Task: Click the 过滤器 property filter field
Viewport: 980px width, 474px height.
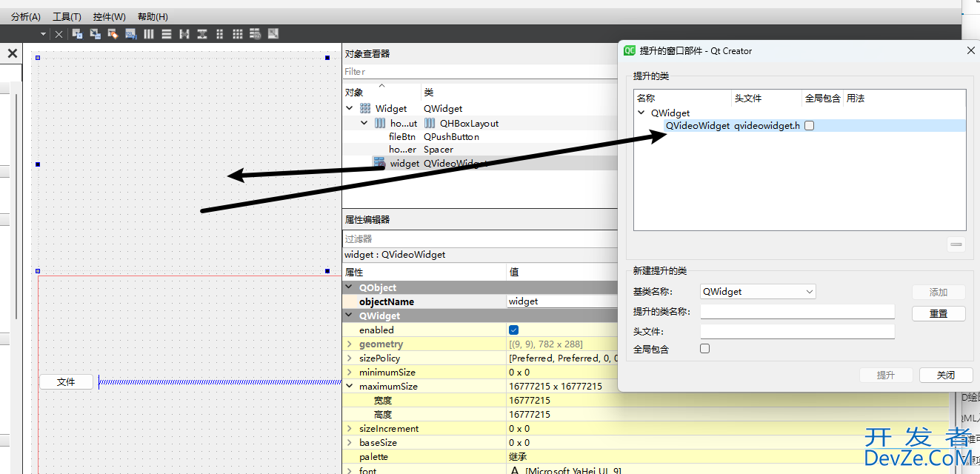Action: click(480, 239)
